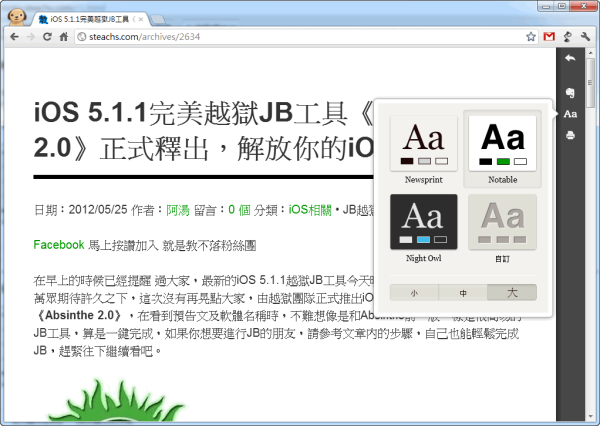Click the Clearly extension icon
This screenshot has height=426, width=600.
pyautogui.click(x=568, y=37)
